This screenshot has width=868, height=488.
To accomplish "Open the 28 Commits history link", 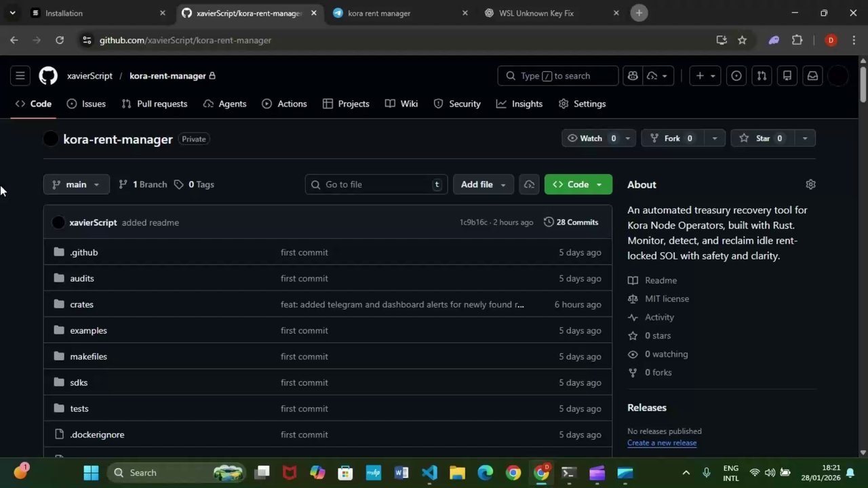I will (571, 222).
